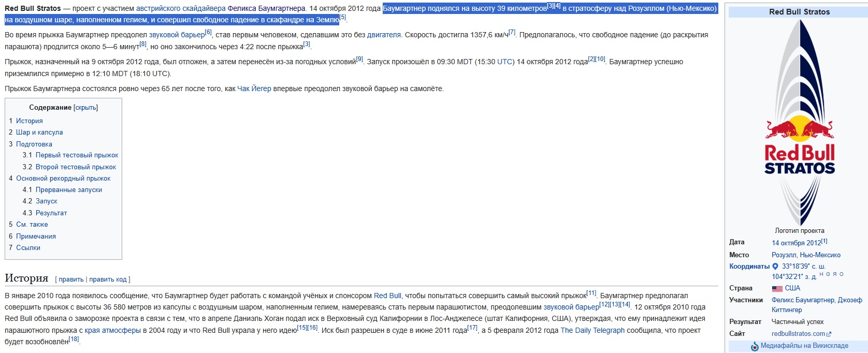Screen dimensions: 868x353
Task: Open the края атмосферы link
Action: [x=113, y=331]
